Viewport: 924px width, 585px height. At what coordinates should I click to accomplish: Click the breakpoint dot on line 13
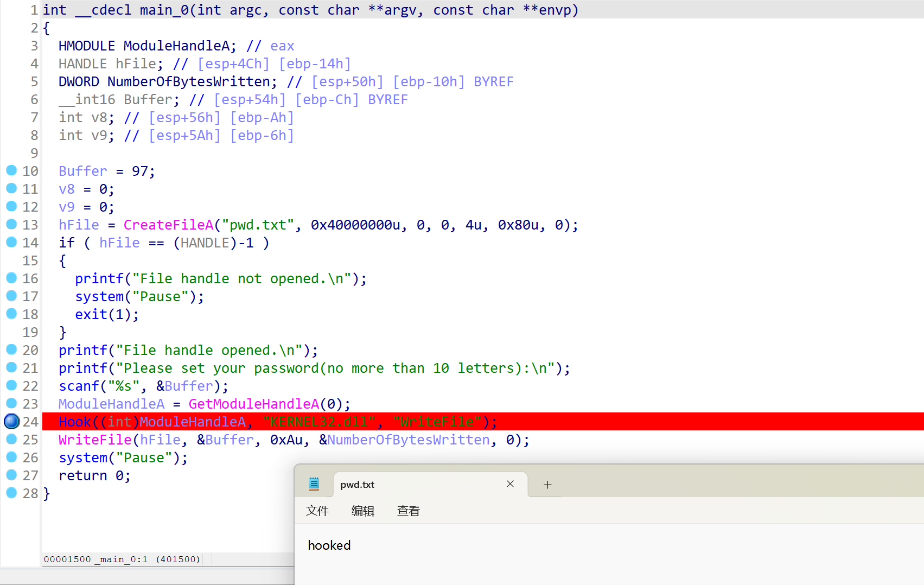(11, 224)
